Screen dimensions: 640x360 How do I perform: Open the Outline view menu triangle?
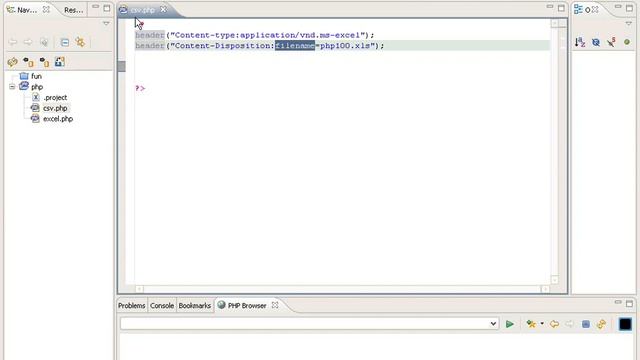tap(629, 24)
